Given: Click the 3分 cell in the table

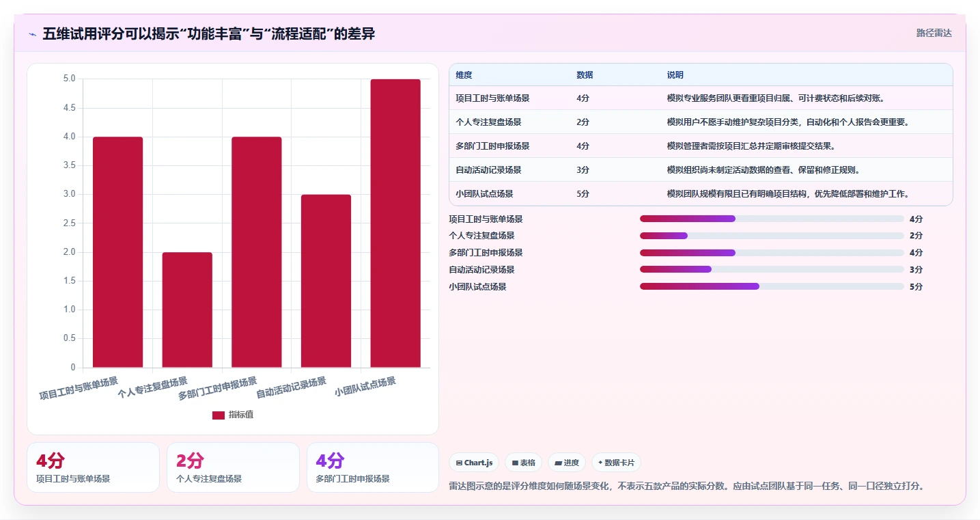Looking at the screenshot, I should click(583, 170).
